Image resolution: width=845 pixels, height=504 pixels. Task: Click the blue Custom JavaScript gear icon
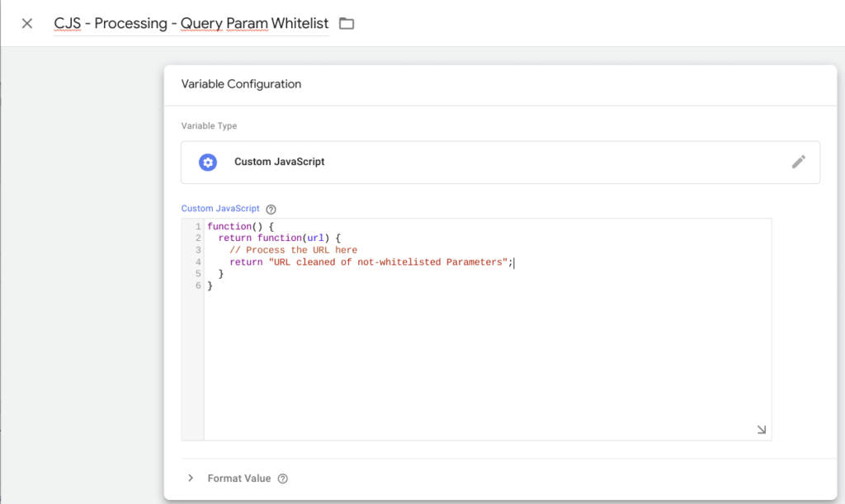pyautogui.click(x=208, y=162)
